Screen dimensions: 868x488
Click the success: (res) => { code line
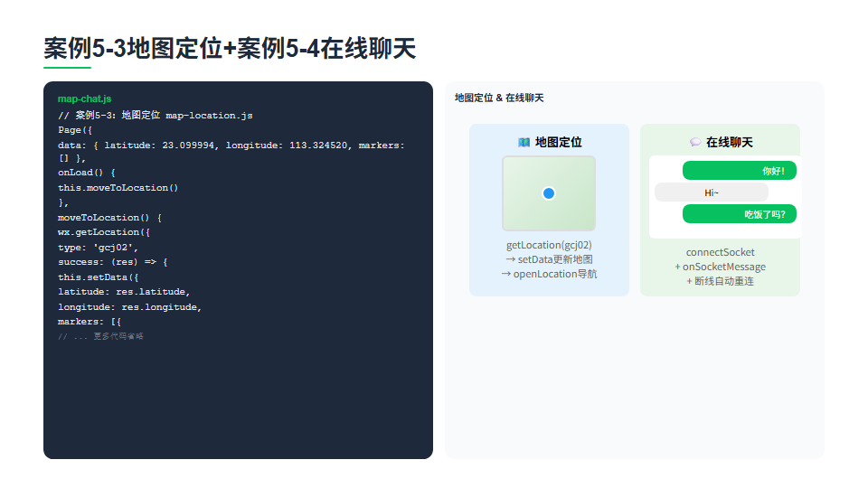112,262
